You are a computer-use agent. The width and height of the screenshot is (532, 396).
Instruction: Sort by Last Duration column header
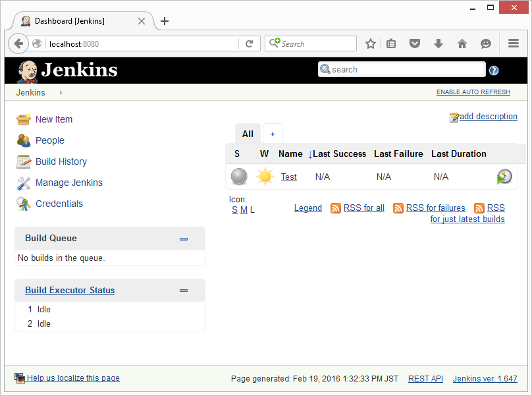tap(459, 154)
